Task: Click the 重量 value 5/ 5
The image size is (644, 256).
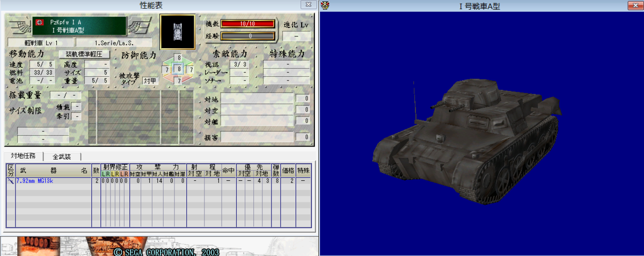Action: tap(97, 81)
